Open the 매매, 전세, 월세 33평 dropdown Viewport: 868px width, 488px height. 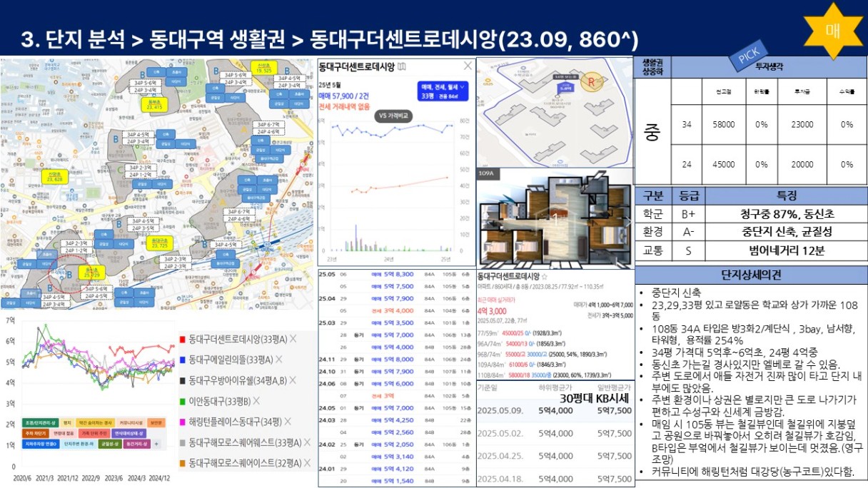442,92
